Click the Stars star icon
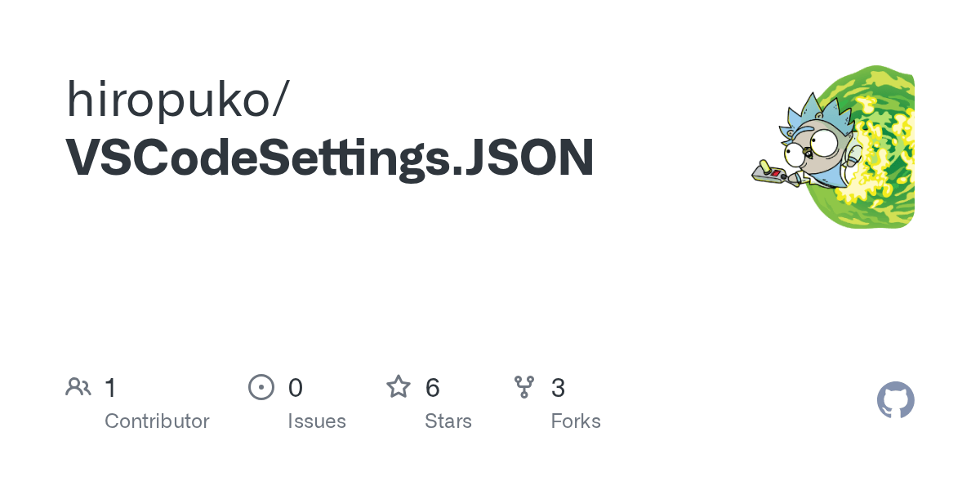The image size is (980, 490). pyautogui.click(x=399, y=387)
